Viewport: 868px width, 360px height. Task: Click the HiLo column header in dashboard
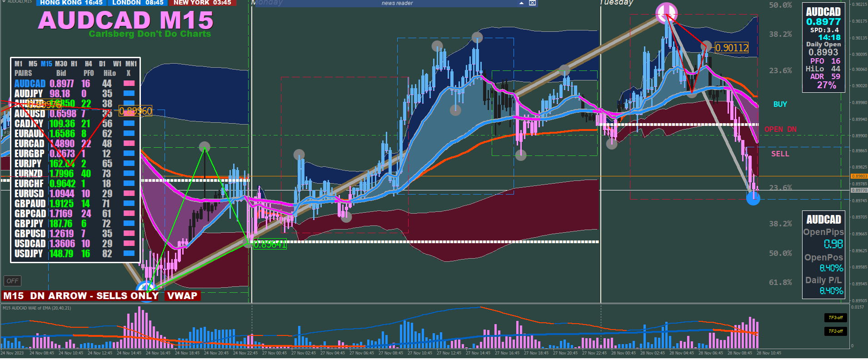tap(110, 73)
